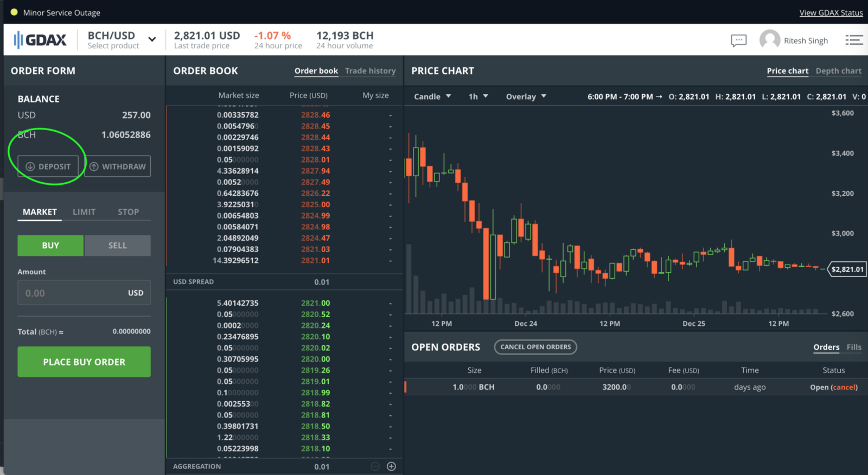
Task: Switch to the MARKET order tab
Action: pyautogui.click(x=40, y=212)
